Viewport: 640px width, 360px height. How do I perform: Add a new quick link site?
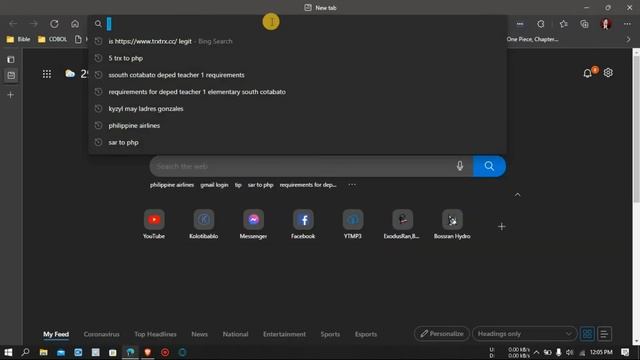(x=502, y=227)
